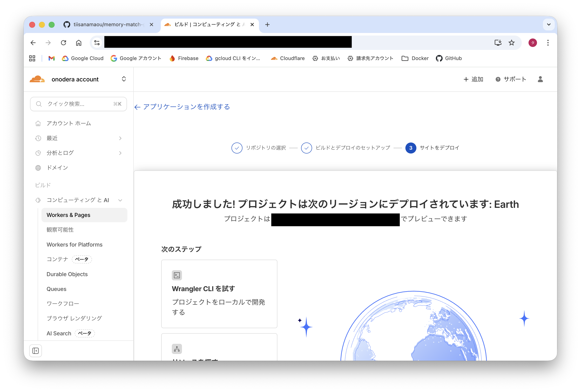Click the site information icon in address bar
581x392 pixels.
pos(97,43)
